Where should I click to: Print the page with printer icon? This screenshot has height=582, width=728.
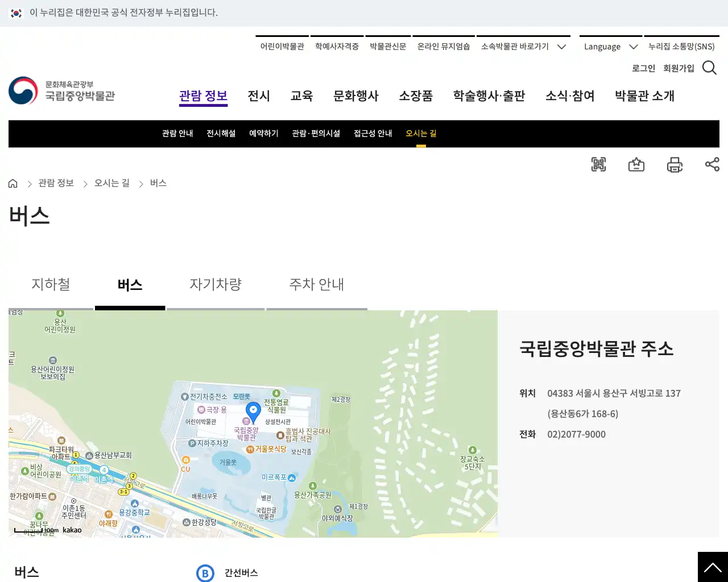click(x=675, y=165)
